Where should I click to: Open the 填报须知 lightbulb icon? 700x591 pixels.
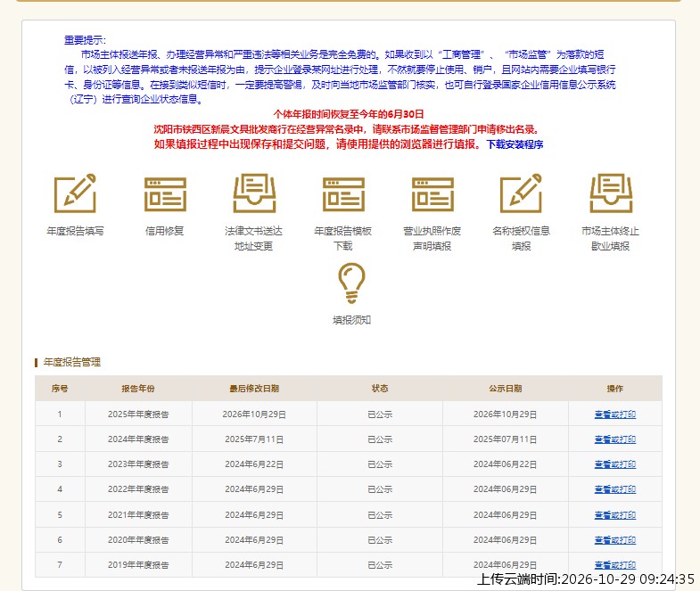352,283
